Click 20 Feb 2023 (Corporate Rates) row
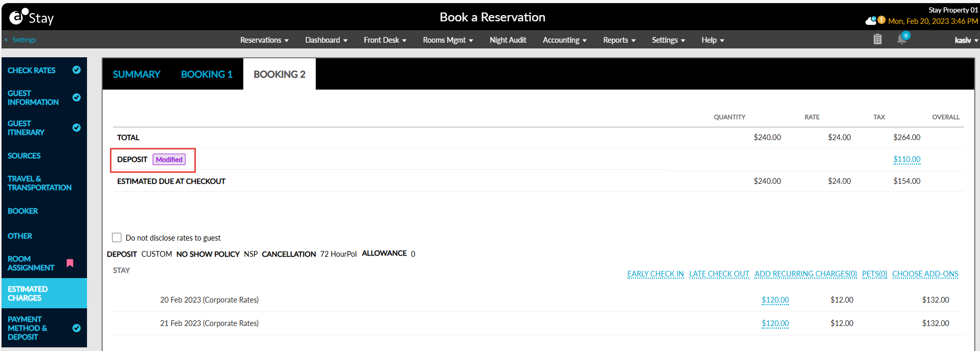Image resolution: width=980 pixels, height=351 pixels. [x=209, y=300]
